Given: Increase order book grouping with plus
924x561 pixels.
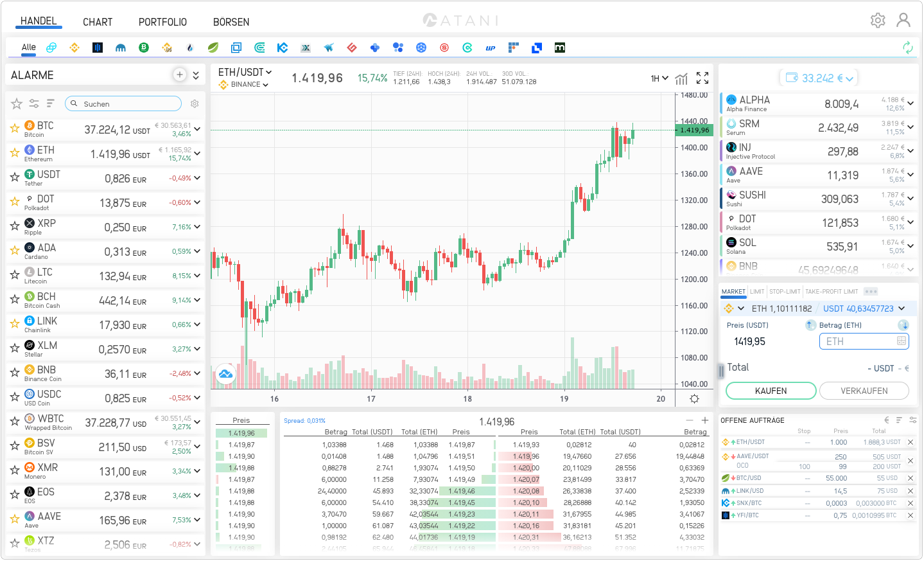Looking at the screenshot, I should [705, 420].
